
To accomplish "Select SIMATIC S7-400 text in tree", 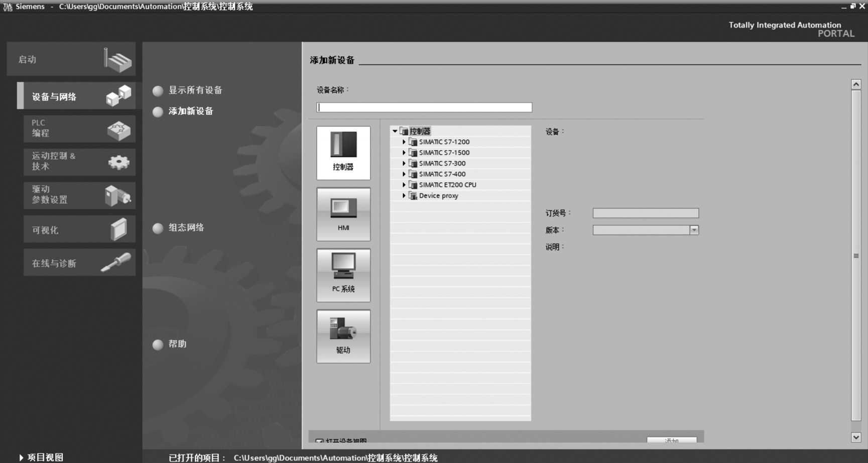I will (x=442, y=174).
